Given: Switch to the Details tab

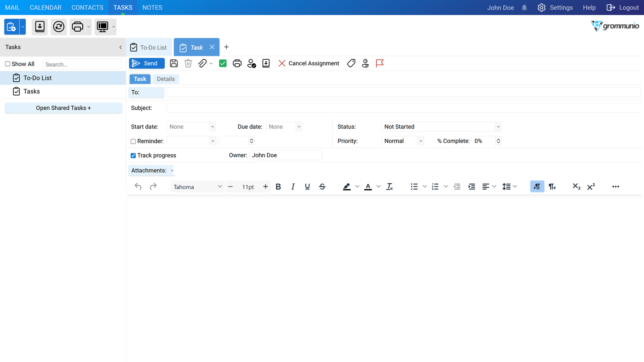Looking at the screenshot, I should tap(166, 79).
